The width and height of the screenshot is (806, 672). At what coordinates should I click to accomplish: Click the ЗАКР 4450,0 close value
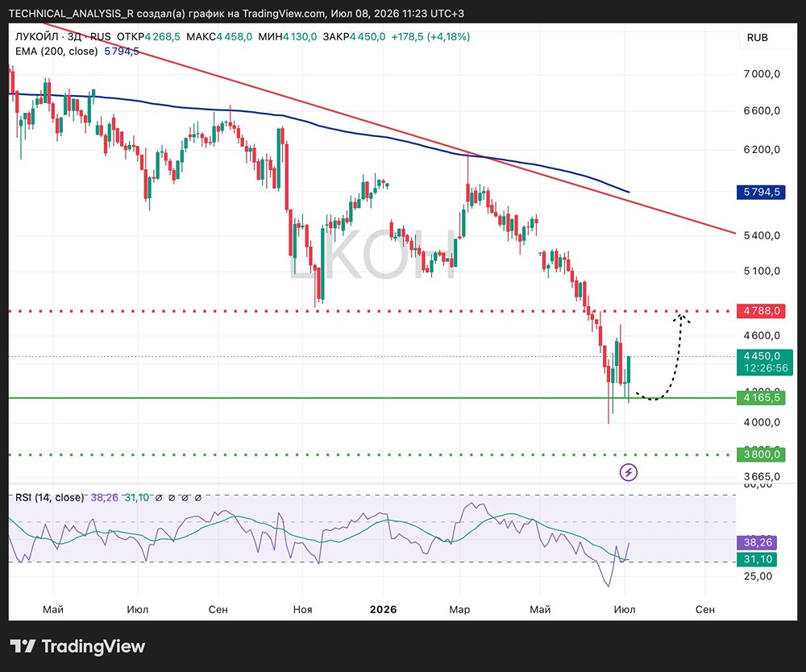[x=354, y=36]
